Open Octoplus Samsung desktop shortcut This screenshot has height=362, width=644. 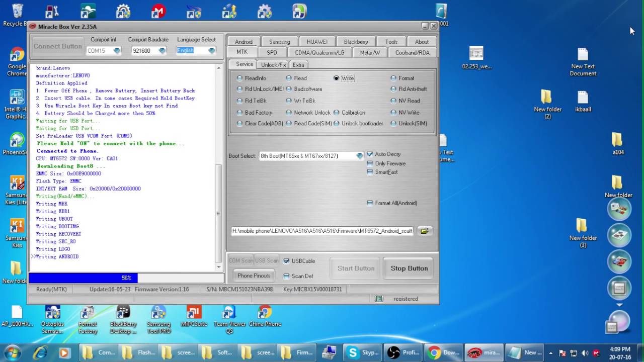pos(52,320)
